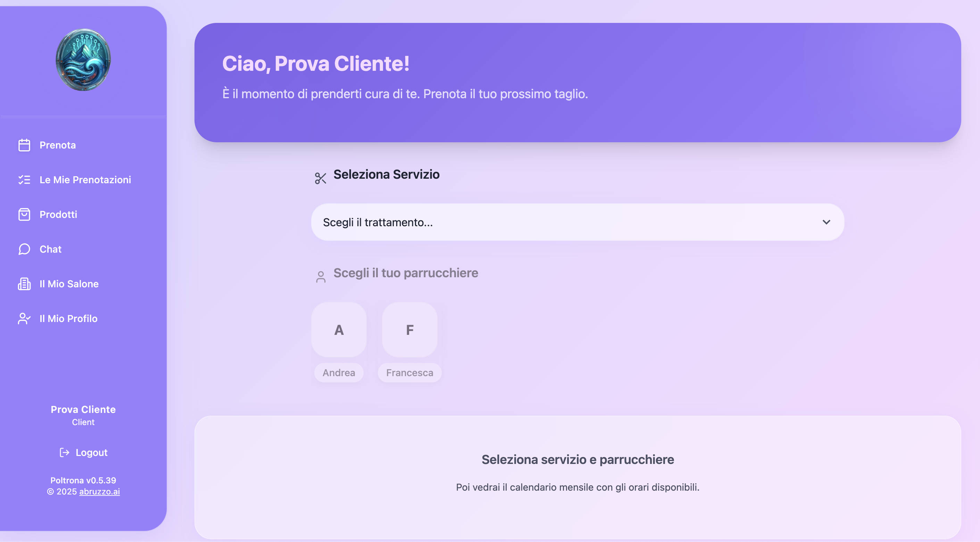This screenshot has height=542, width=980.
Task: Click the Chat speech bubble icon
Action: [24, 249]
